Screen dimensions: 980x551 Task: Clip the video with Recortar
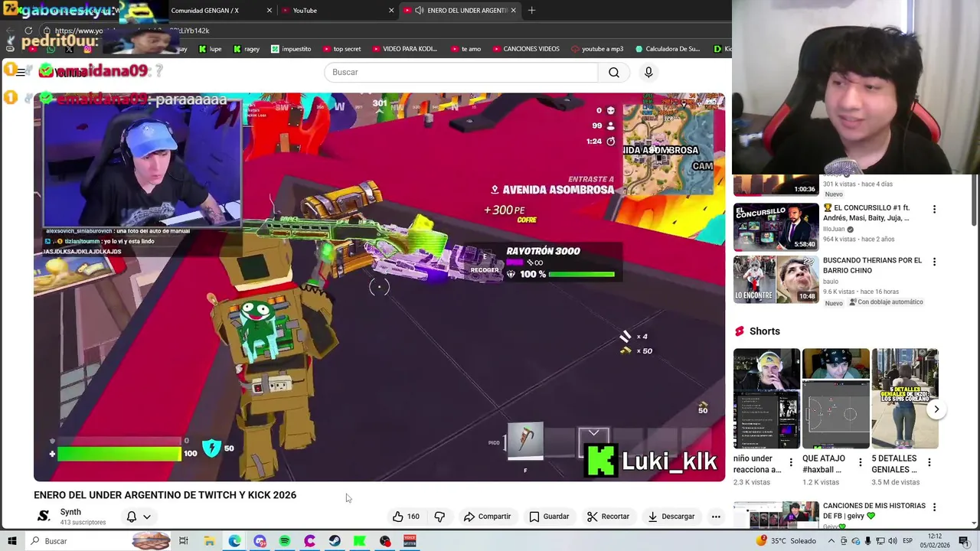[608, 517]
